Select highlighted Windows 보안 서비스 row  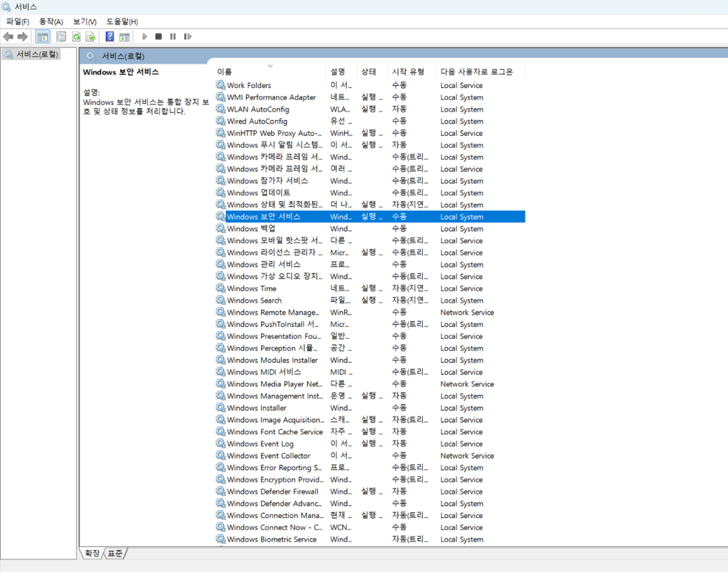point(370,217)
